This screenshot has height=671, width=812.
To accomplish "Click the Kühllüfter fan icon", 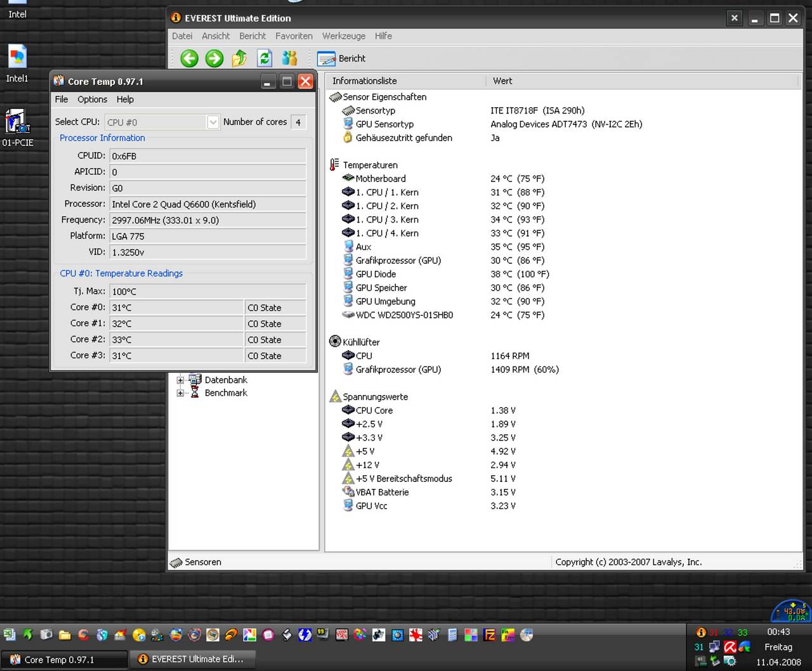I will pos(335,342).
